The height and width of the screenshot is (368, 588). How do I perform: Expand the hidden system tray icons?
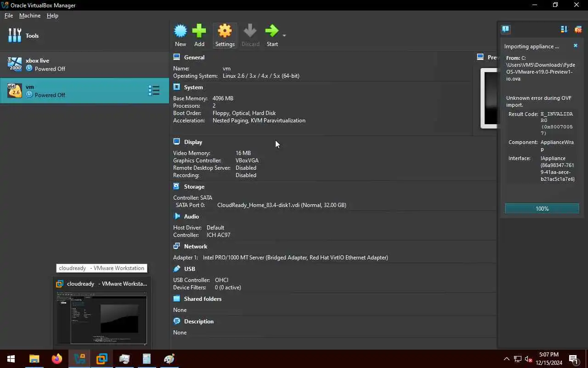506,359
